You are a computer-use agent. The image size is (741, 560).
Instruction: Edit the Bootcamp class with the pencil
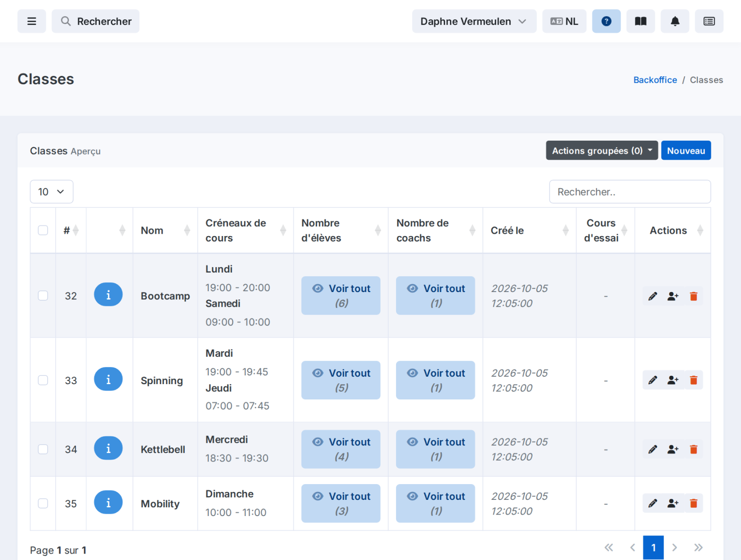tap(653, 296)
